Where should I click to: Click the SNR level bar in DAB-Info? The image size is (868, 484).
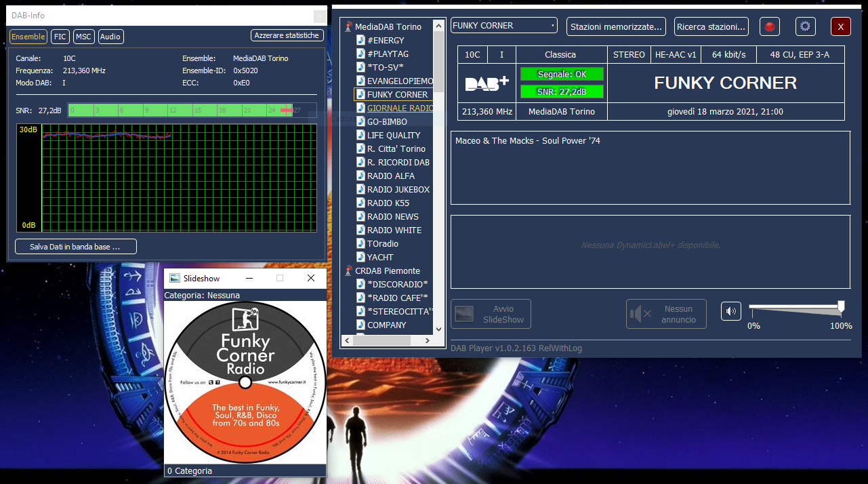(192, 110)
